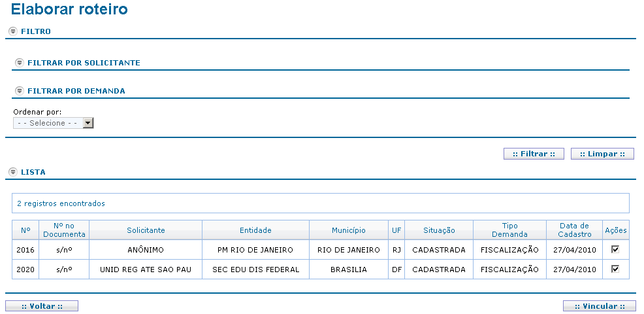644x314 pixels.
Task: Open the Ordenar por dropdown
Action: click(x=54, y=123)
